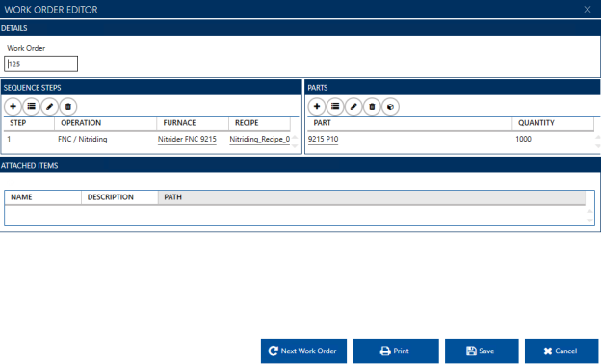Open the parts list icon

pyautogui.click(x=335, y=107)
